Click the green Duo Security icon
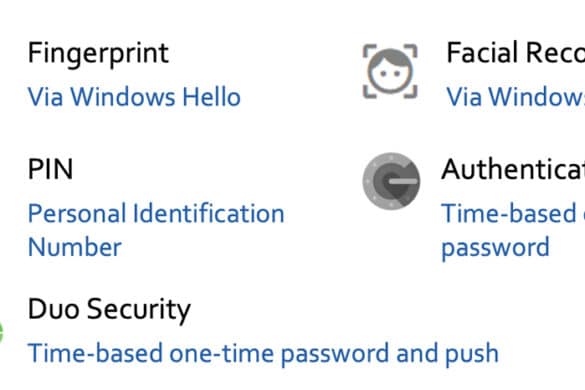The width and height of the screenshot is (585, 390). [x=1, y=332]
